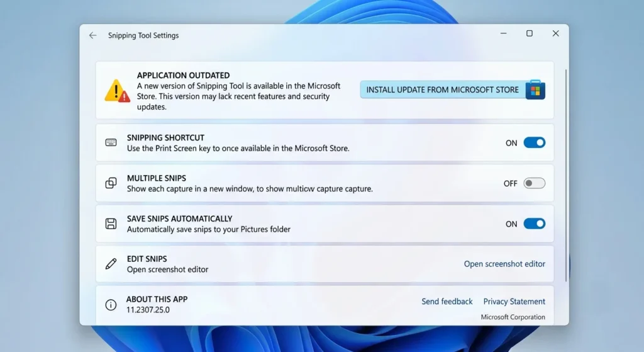Screen dimensions: 644x352
Task: Click the EDIT SNIPS heading
Action: click(x=147, y=259)
